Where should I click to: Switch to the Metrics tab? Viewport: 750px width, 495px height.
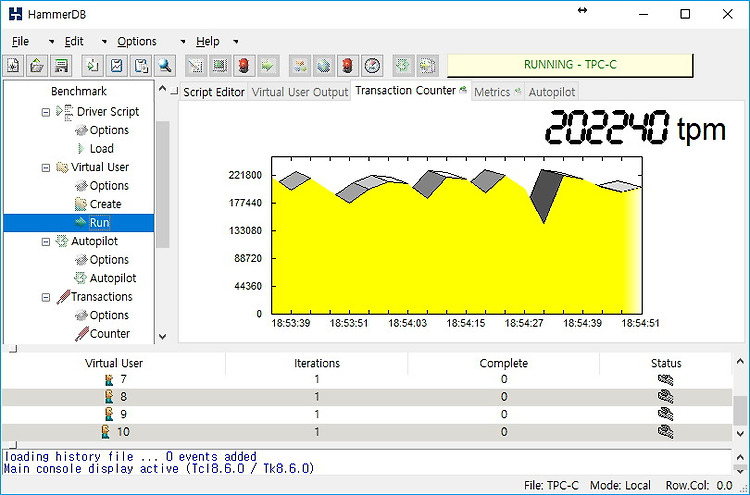pyautogui.click(x=497, y=92)
